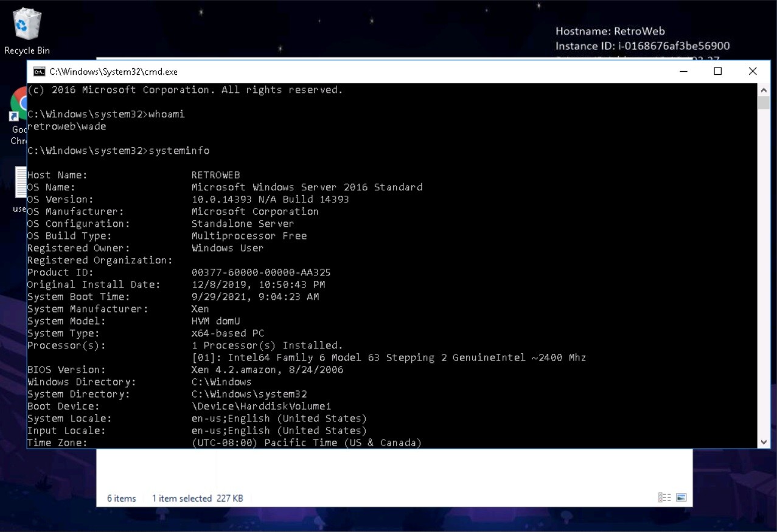The height and width of the screenshot is (532, 777).
Task: Click the console scrollbar down arrow
Action: pos(764,443)
